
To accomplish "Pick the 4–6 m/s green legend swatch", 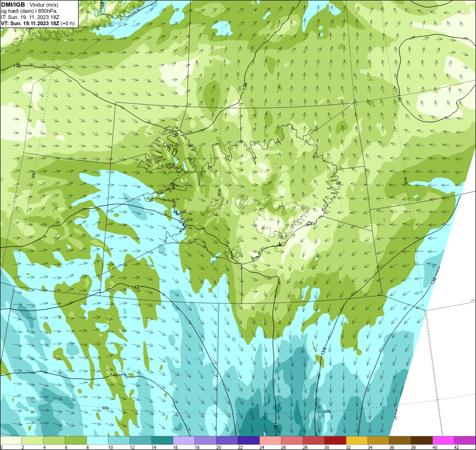I will coord(54,440).
